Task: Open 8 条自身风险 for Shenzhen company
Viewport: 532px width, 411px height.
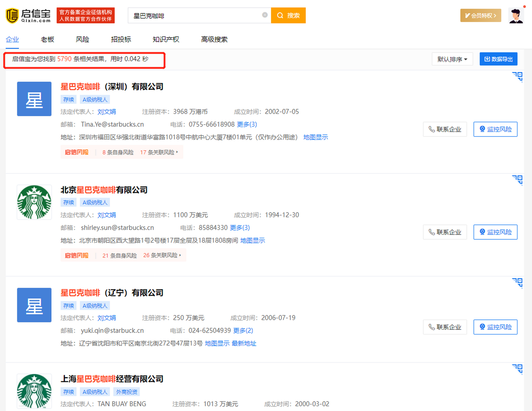Action: (x=118, y=152)
